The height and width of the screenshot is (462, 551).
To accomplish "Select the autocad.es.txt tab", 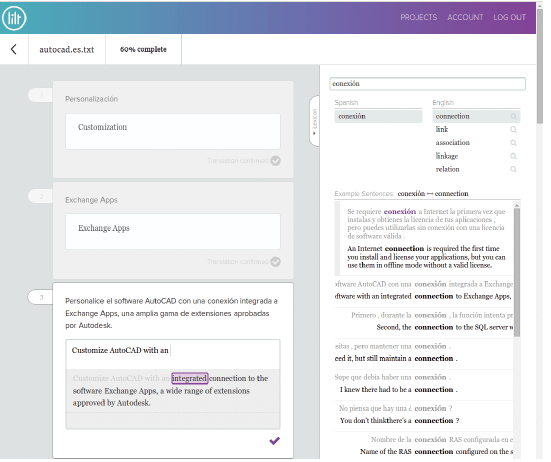I will [67, 50].
